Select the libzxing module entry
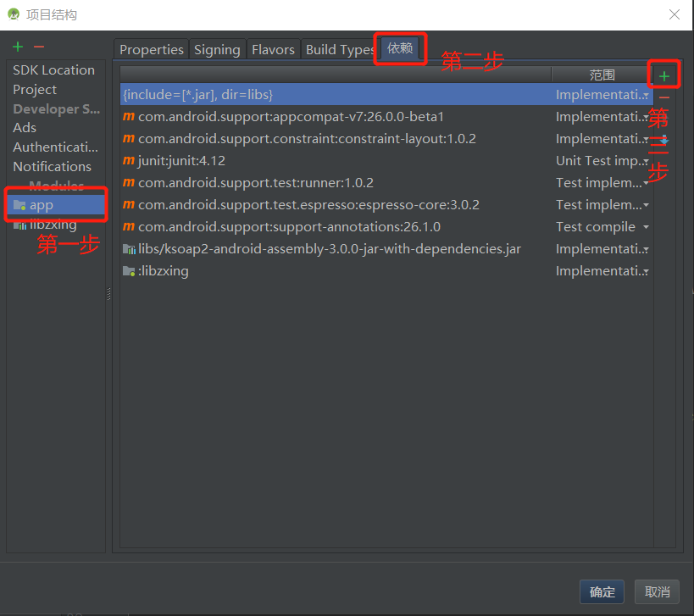The height and width of the screenshot is (616, 694). 56,225
